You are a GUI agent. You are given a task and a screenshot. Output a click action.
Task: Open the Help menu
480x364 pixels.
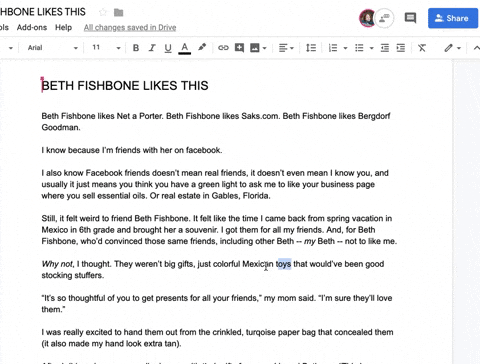click(x=63, y=27)
